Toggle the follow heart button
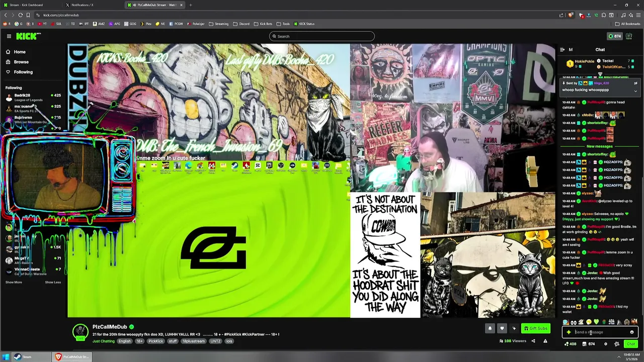This screenshot has height=362, width=644. pos(502,328)
